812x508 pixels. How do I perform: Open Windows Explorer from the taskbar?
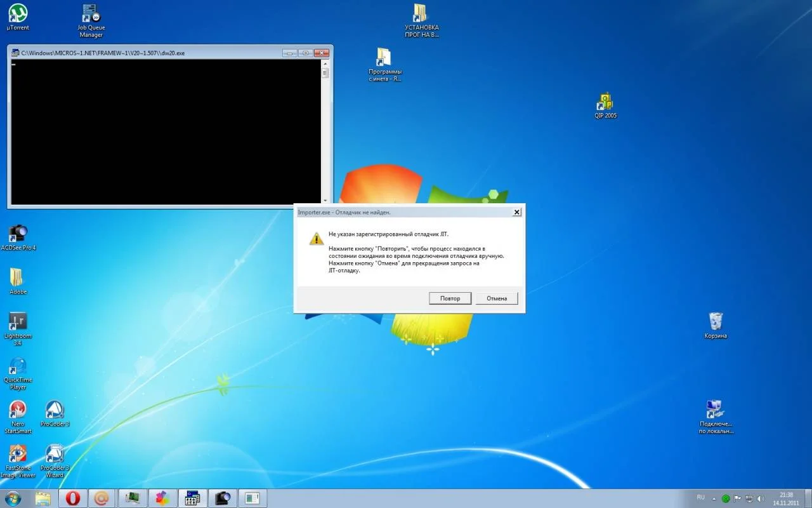pos(43,498)
